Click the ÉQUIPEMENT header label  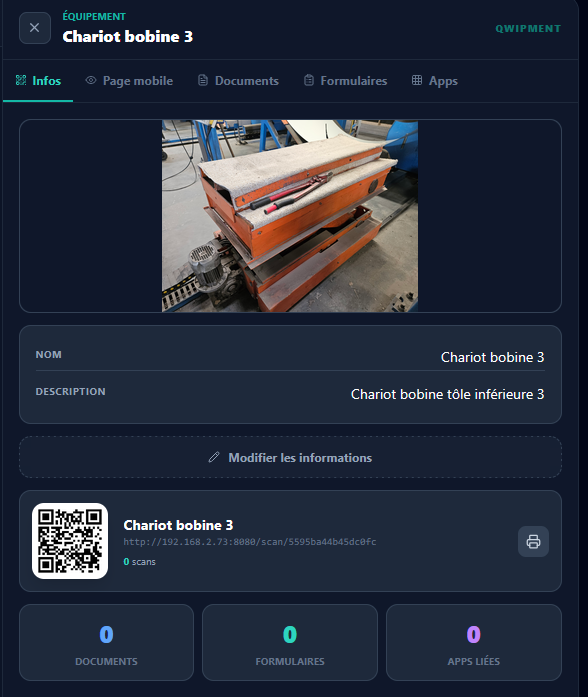(94, 16)
